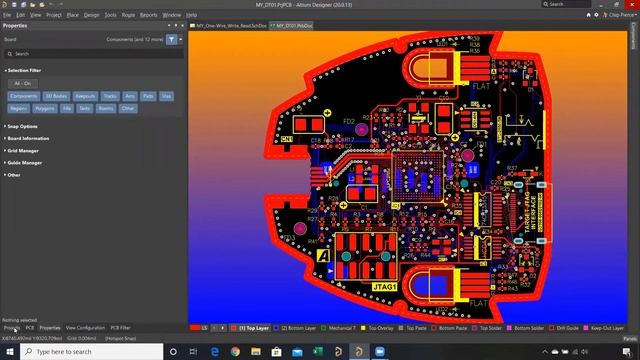Open preferences via the gear icon
The height and width of the screenshot is (360, 640).
tap(596, 15)
